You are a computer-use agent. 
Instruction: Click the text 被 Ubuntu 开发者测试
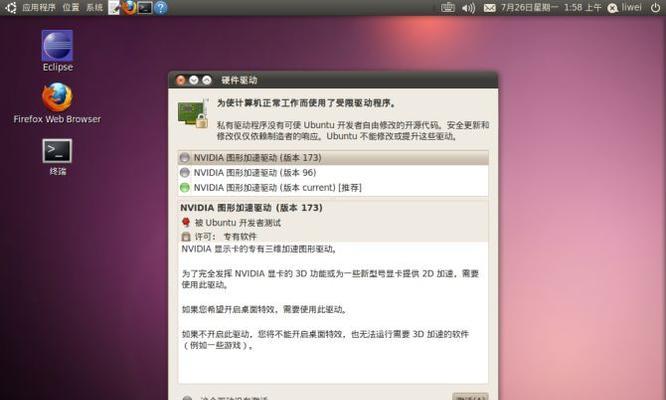pos(237,223)
